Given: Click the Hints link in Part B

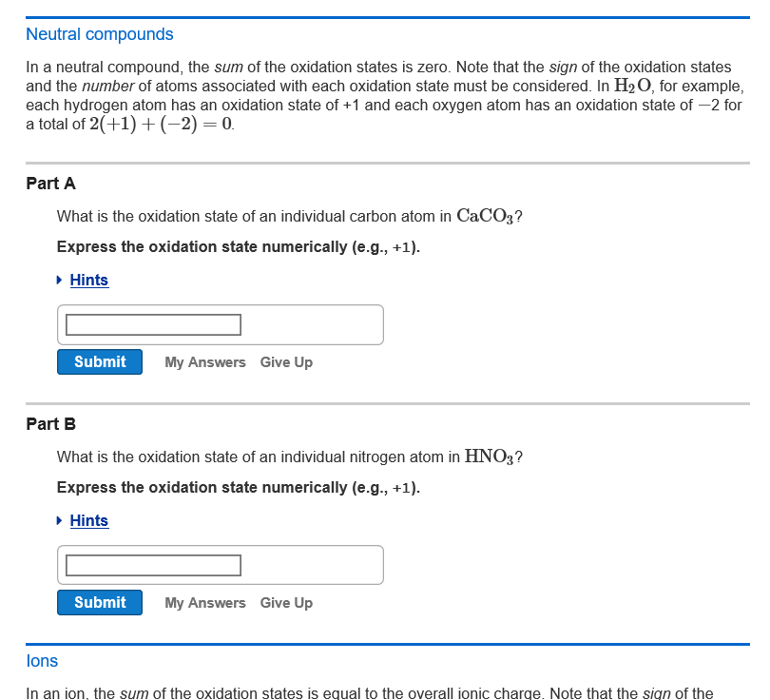Looking at the screenshot, I should [88, 520].
